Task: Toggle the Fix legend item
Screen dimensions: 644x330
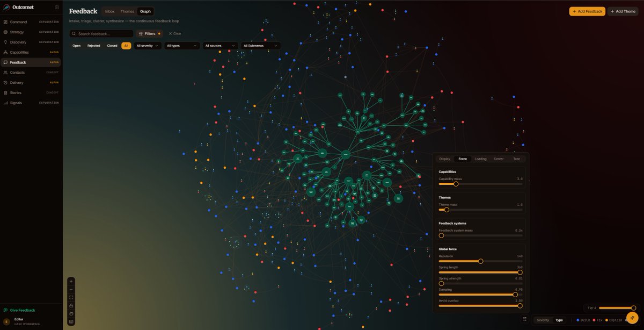Action: (598, 320)
